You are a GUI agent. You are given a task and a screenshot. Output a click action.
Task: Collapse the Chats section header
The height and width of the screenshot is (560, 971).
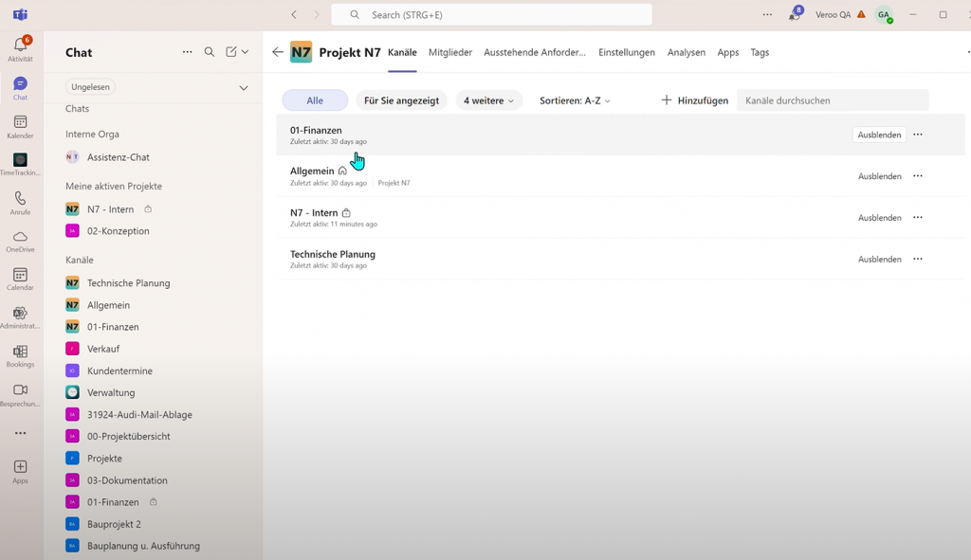point(78,108)
